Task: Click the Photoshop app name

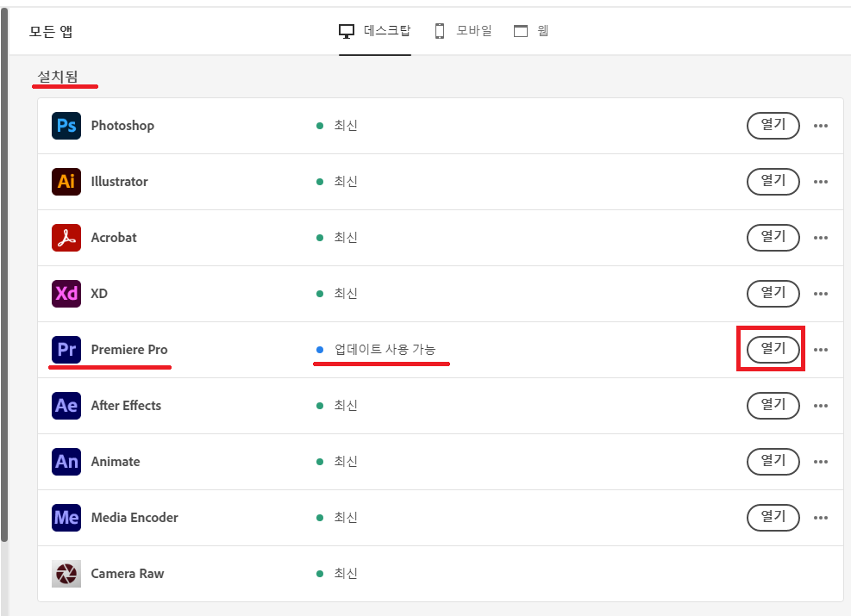Action: point(122,126)
